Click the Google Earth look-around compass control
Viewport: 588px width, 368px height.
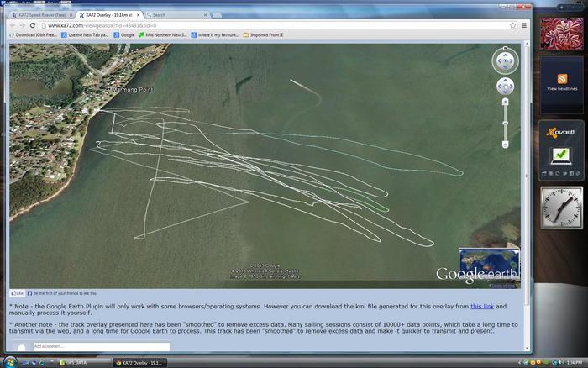[505, 60]
